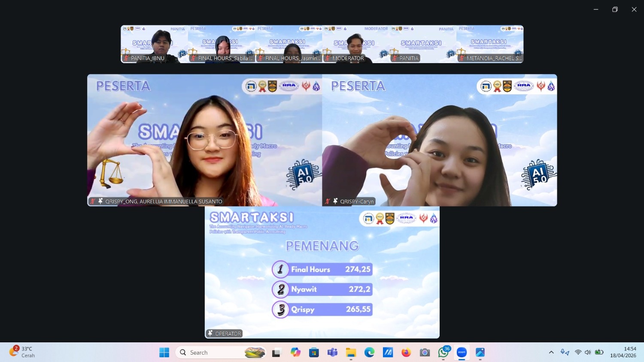The image size is (644, 362).
Task: Open File Explorer from the taskbar
Action: (x=351, y=353)
